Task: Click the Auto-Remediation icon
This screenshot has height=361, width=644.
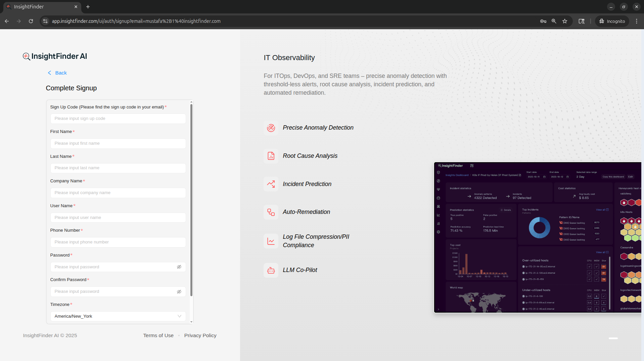Action: [271, 212]
